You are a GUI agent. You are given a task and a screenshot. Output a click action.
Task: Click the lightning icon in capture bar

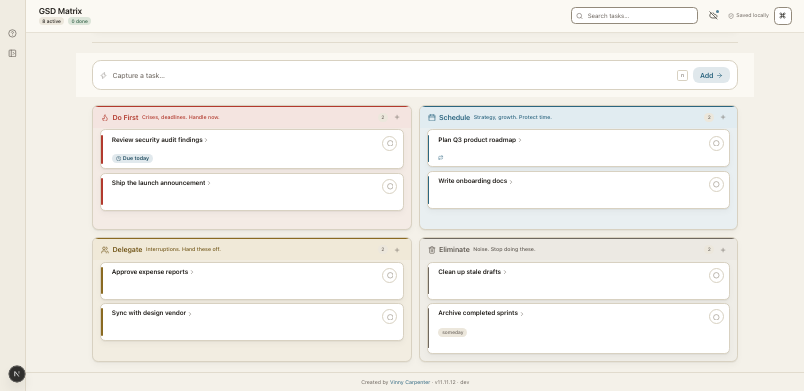pos(104,75)
